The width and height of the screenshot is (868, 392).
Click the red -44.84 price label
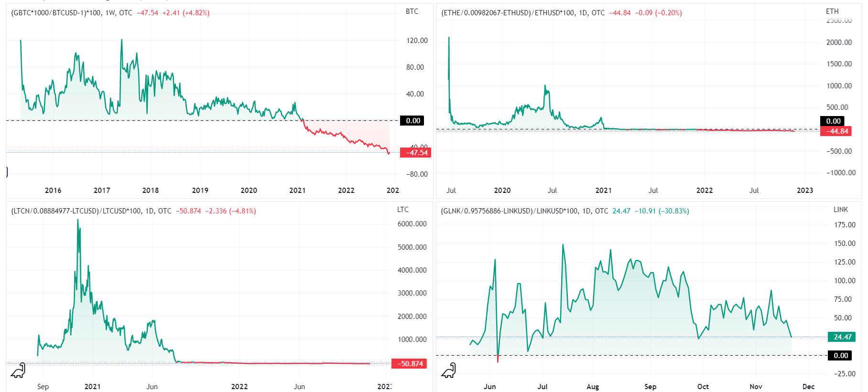pyautogui.click(x=835, y=131)
